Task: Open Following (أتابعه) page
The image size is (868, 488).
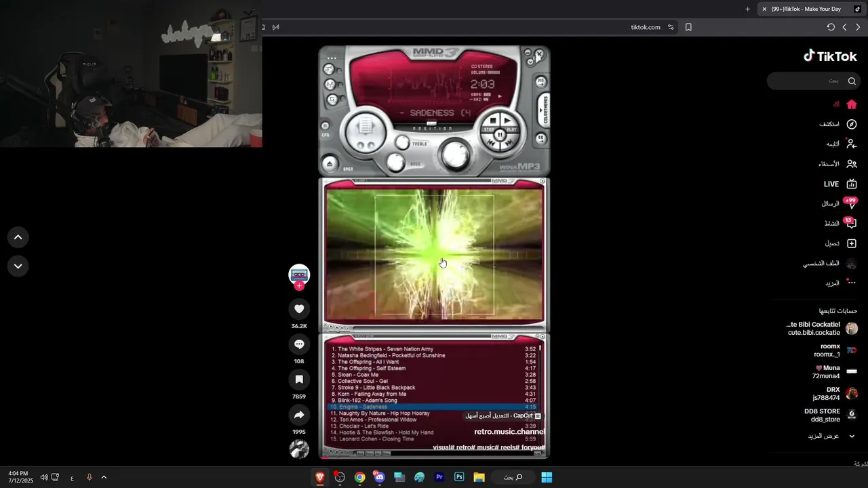Action: (842, 144)
